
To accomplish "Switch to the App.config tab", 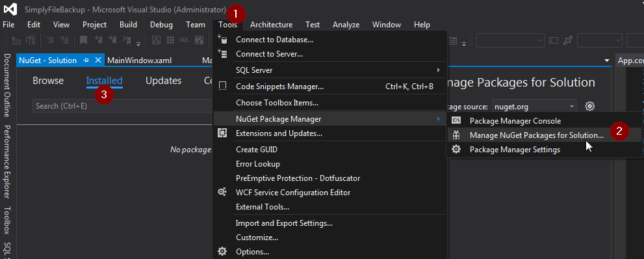I will pos(630,61).
